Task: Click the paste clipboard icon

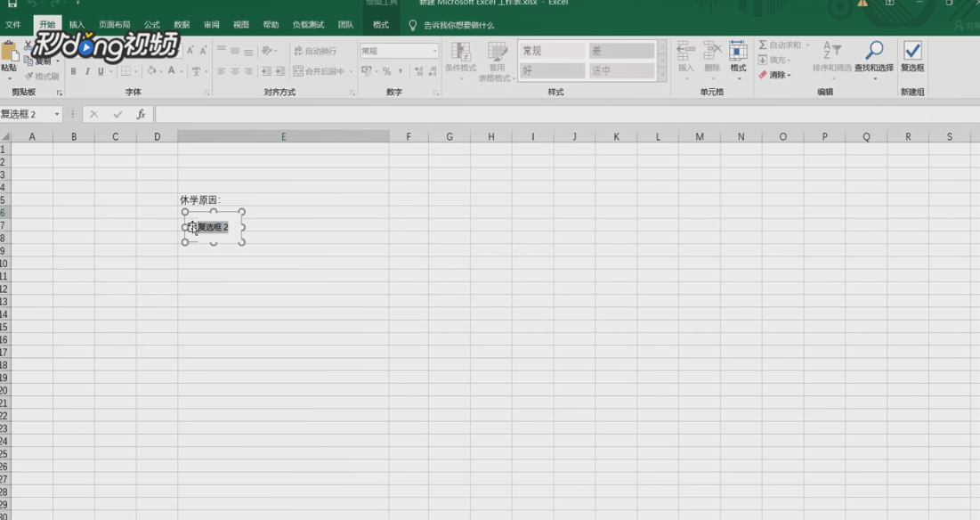Action: click(9, 52)
